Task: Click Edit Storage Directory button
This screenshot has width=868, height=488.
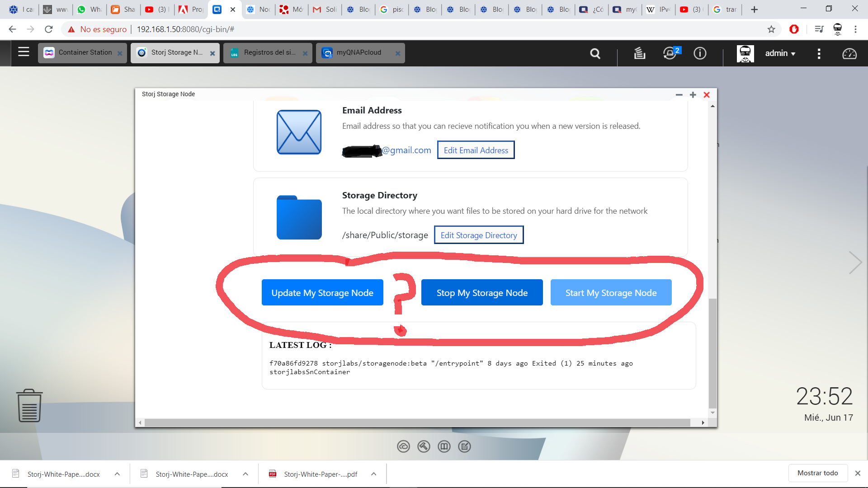Action: point(478,235)
